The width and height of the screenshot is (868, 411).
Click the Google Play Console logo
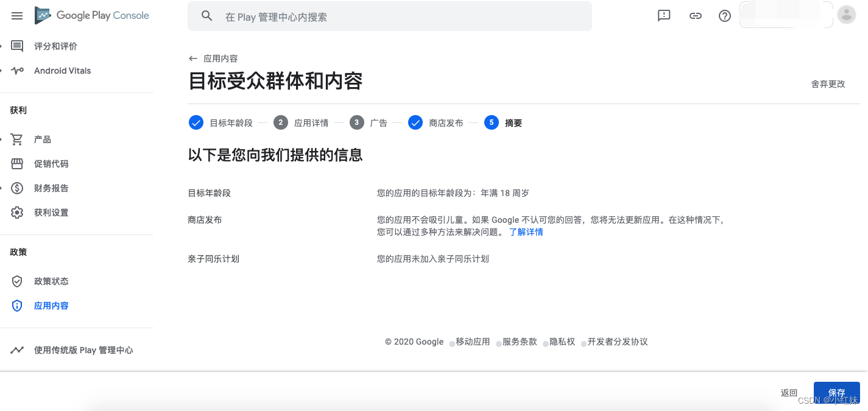click(91, 16)
